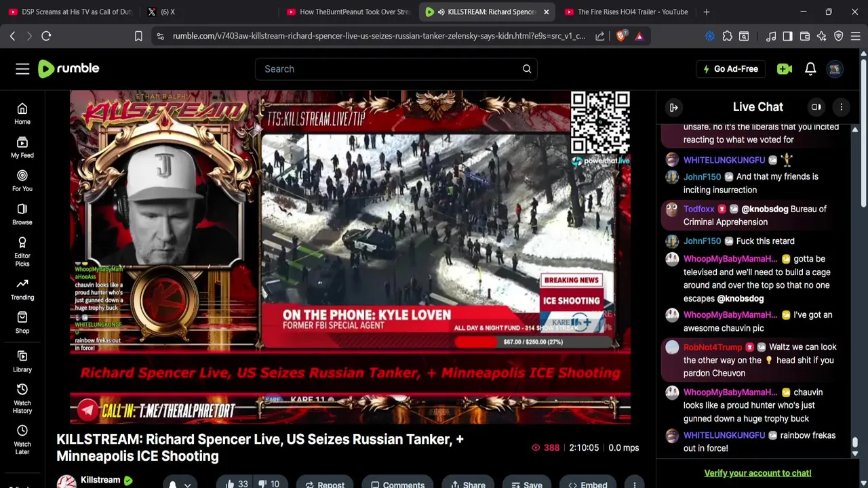Like the video with thumbs up
Screen dimensions: 868x488
(237, 484)
